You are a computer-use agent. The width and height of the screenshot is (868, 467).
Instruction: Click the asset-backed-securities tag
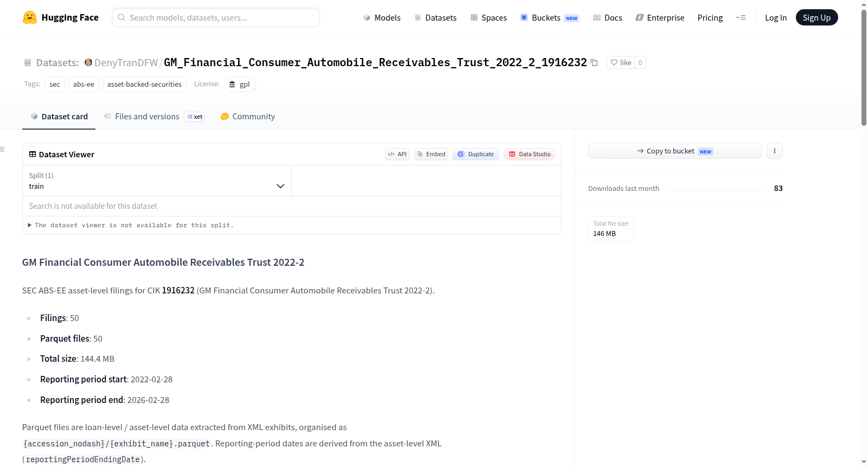pyautogui.click(x=144, y=84)
